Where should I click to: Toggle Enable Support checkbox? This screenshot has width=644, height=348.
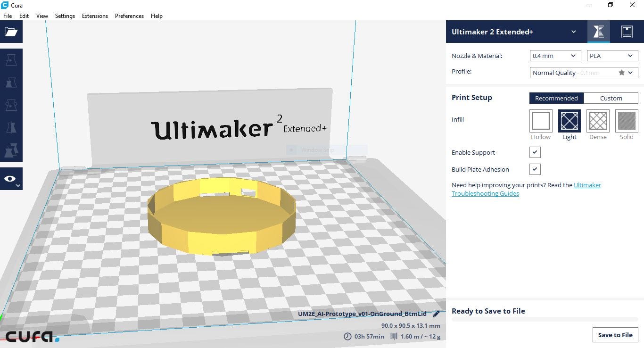(535, 152)
